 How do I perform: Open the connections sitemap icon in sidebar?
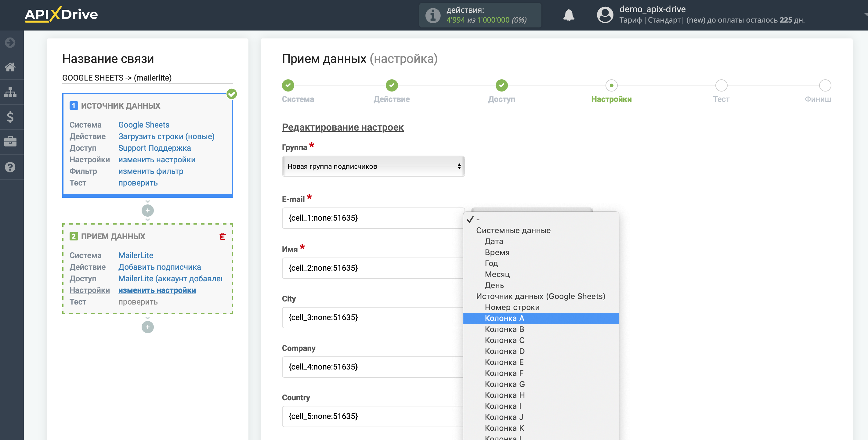click(10, 92)
